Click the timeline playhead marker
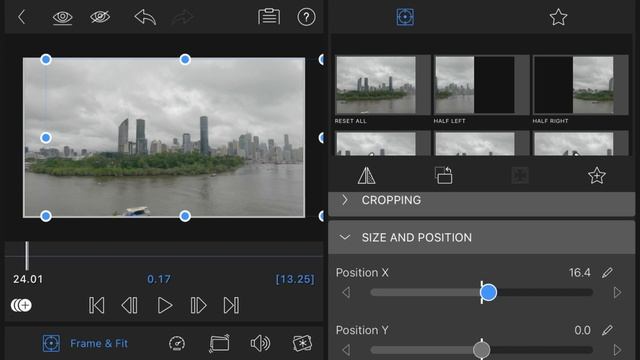The image size is (640, 360). point(27,256)
